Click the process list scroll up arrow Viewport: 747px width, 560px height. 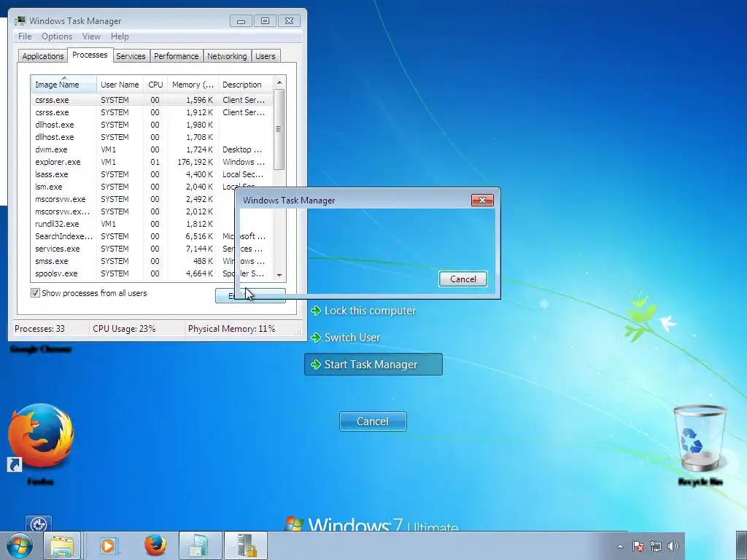pyautogui.click(x=279, y=82)
